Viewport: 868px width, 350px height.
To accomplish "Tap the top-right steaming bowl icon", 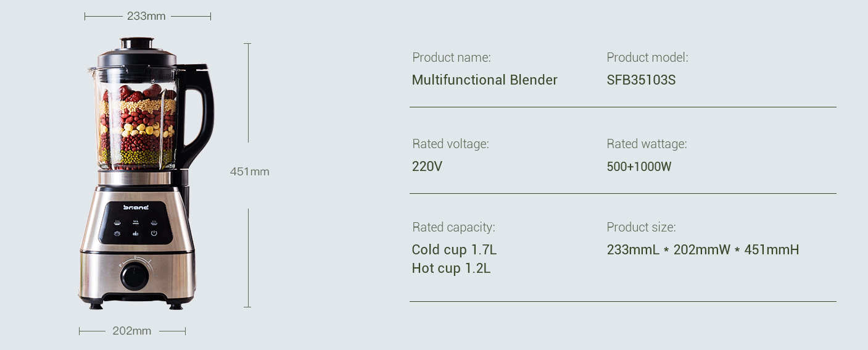I will 154,223.
